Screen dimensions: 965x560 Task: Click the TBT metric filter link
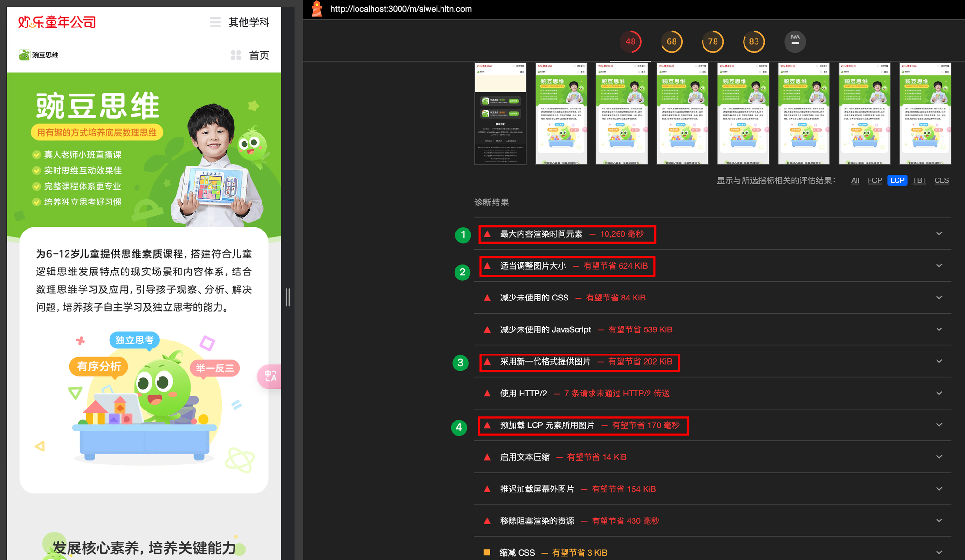pos(919,180)
